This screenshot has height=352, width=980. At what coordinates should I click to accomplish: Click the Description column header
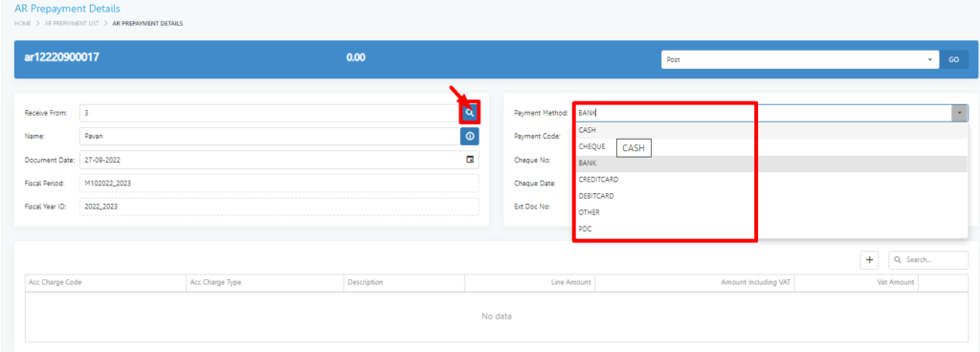pyautogui.click(x=405, y=283)
